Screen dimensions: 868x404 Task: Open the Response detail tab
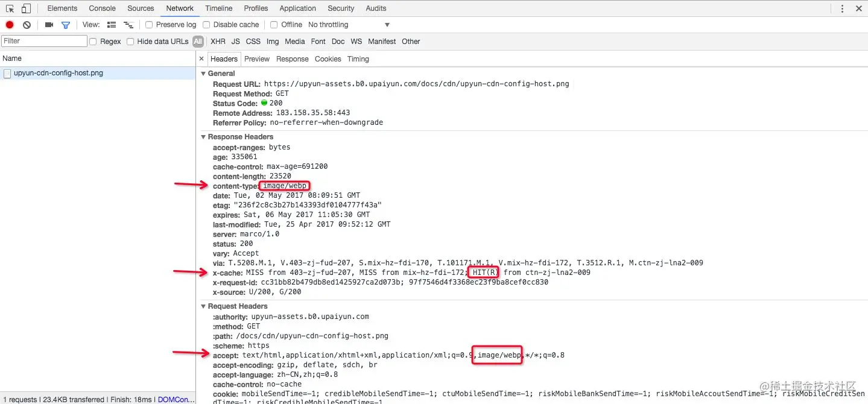coord(293,59)
